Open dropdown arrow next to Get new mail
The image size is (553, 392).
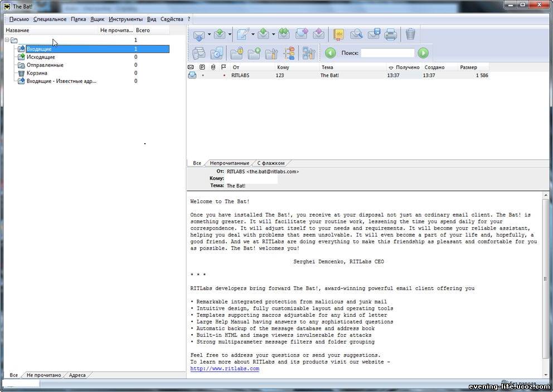(209, 35)
